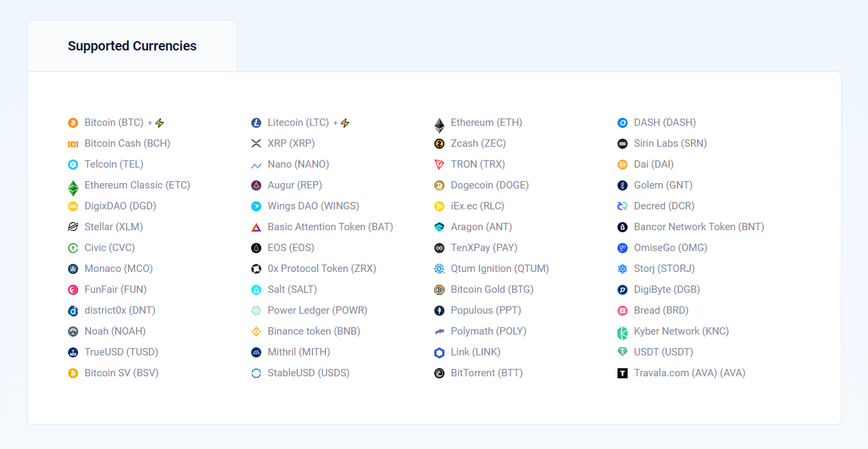The height and width of the screenshot is (449, 868).
Task: Click the Civic (CVC) icon
Action: coord(73,248)
